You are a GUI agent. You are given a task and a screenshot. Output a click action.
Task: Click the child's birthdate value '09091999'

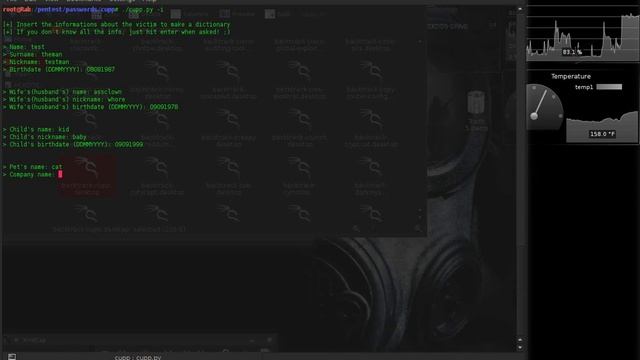129,144
